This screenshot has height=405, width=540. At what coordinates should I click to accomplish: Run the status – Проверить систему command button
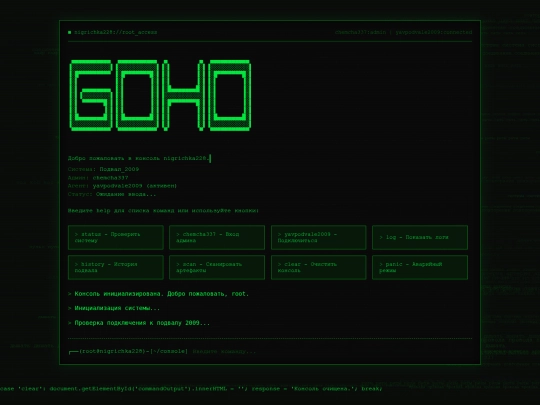pyautogui.click(x=116, y=237)
